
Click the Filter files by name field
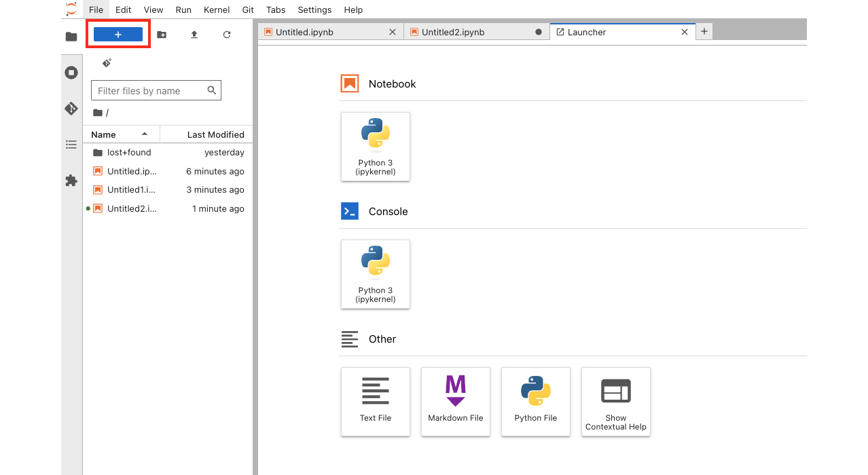[149, 90]
